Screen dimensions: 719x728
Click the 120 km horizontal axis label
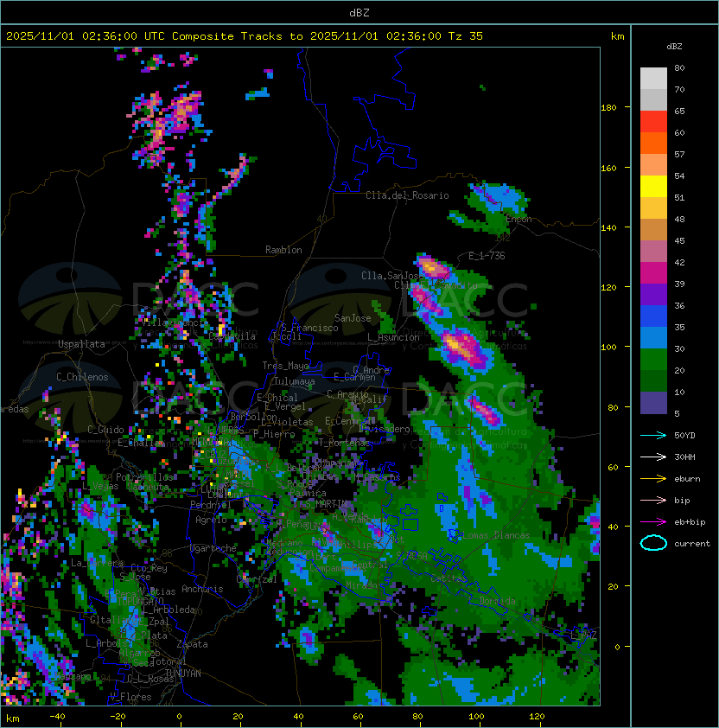(x=537, y=717)
